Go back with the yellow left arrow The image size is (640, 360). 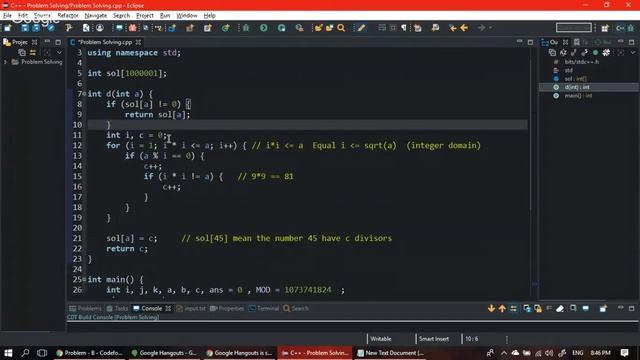464,28
